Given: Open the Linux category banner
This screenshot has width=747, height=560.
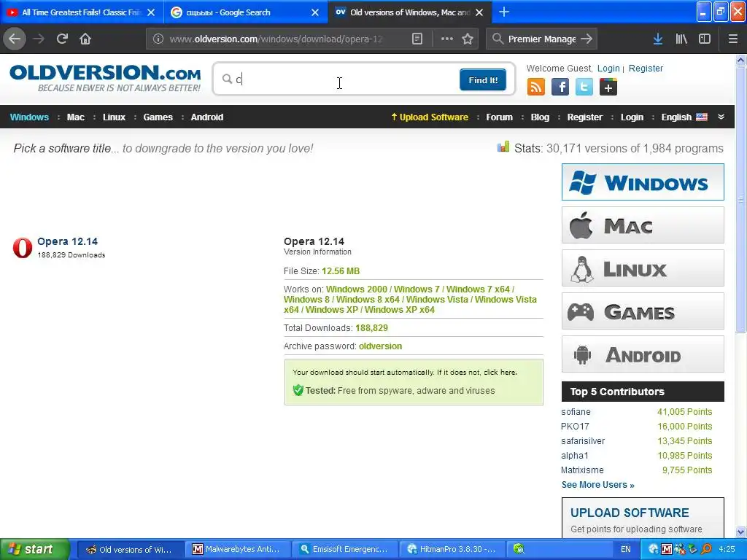Looking at the screenshot, I should point(643,268).
